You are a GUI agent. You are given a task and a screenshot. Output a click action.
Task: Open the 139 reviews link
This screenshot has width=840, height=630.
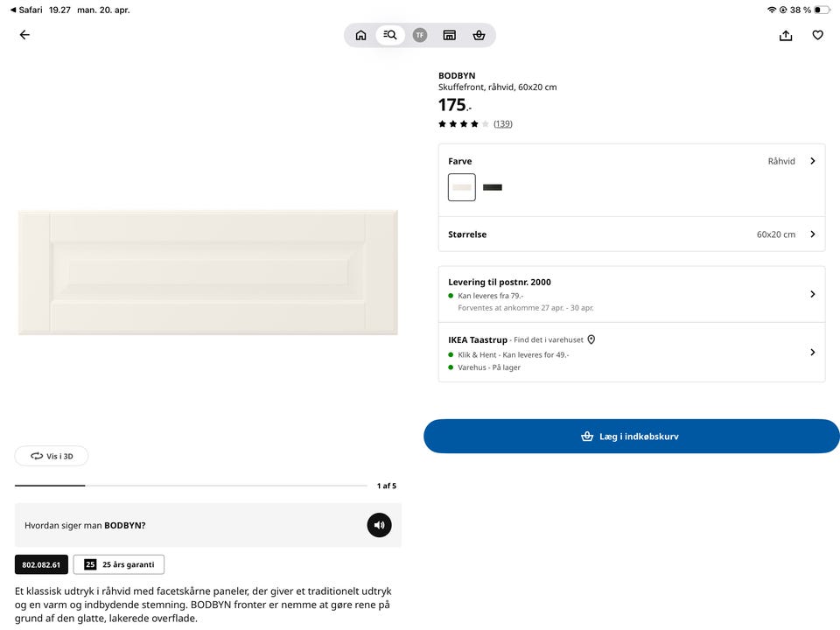(503, 124)
